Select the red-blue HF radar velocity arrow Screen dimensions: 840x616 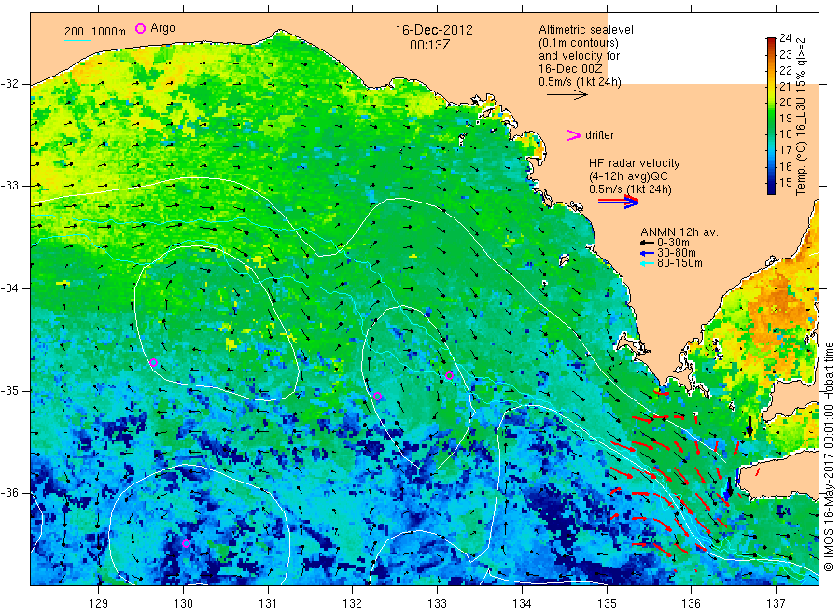[618, 202]
